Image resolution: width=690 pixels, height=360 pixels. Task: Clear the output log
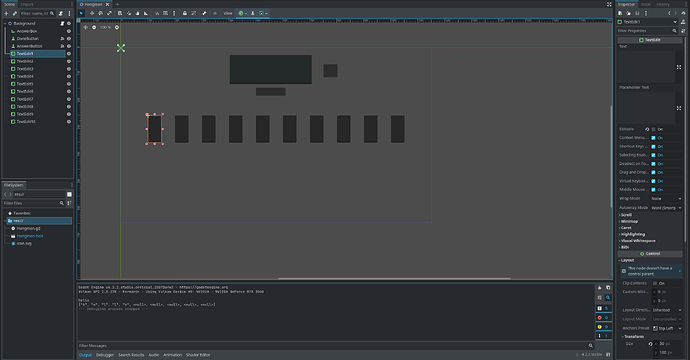click(x=599, y=287)
